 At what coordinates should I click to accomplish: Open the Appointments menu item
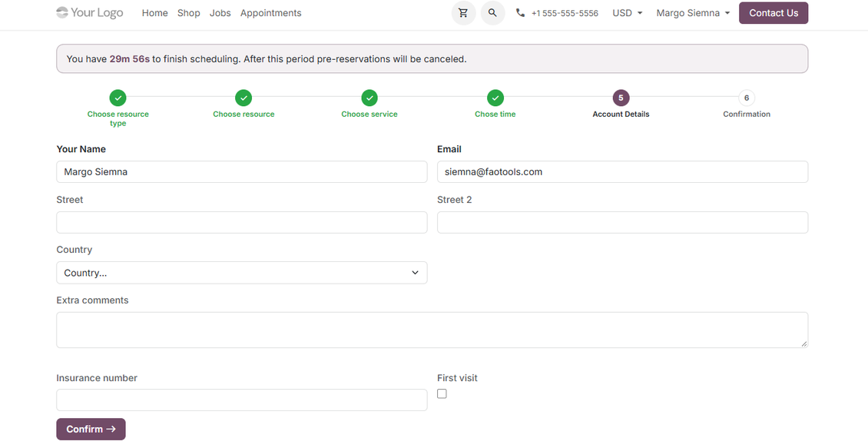270,13
